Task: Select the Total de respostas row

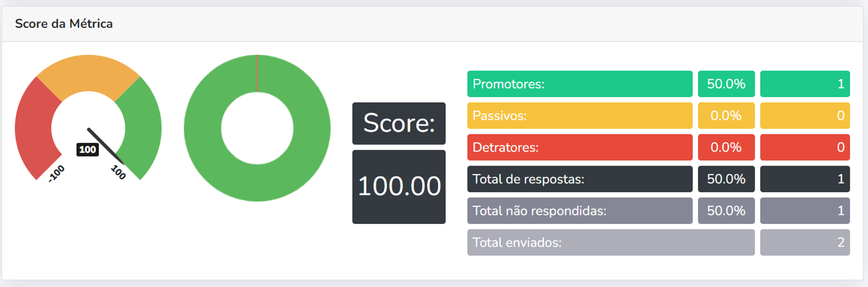Action: (x=579, y=179)
